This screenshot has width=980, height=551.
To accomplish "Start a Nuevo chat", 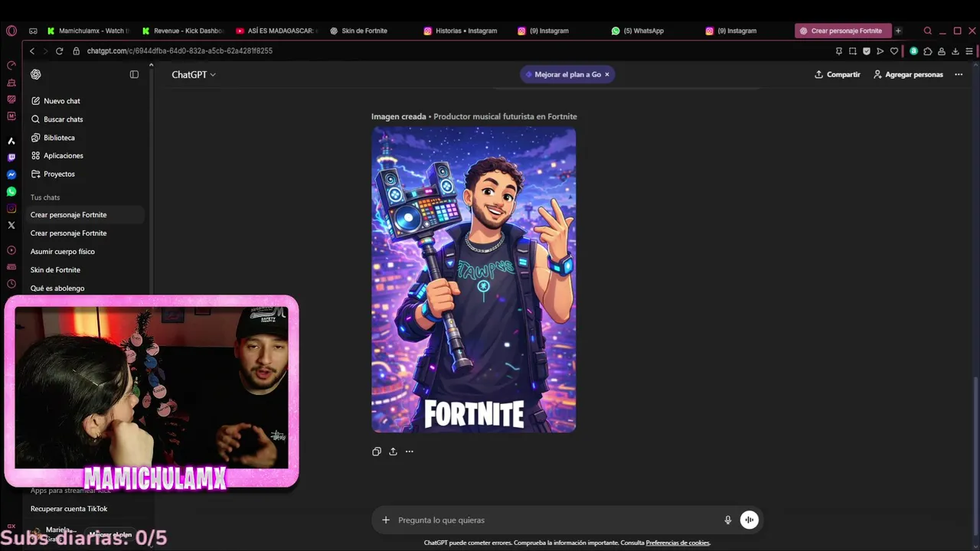I will [55, 101].
